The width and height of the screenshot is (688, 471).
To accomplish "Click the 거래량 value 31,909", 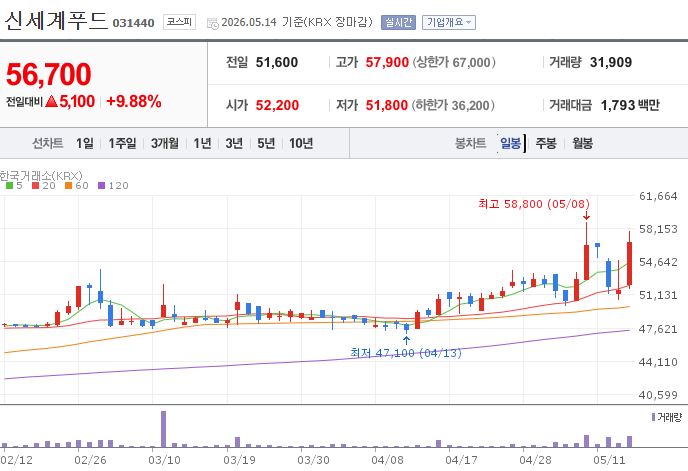I will point(611,62).
